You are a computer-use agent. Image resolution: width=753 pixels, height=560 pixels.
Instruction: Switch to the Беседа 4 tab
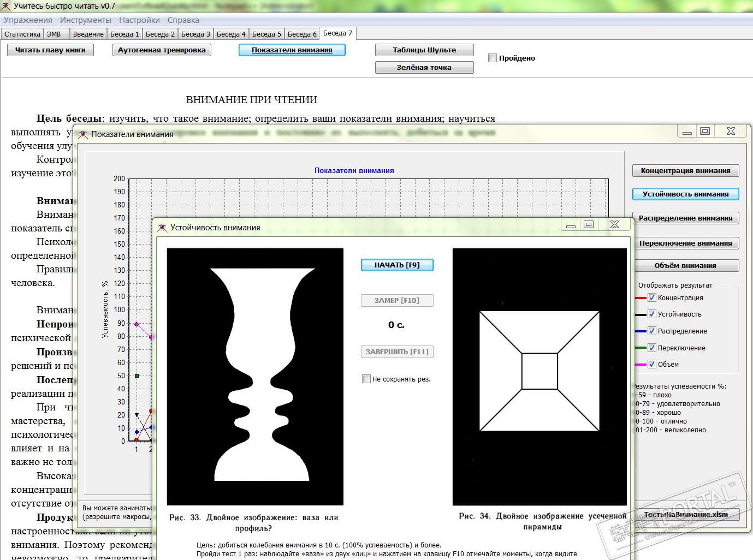click(232, 34)
